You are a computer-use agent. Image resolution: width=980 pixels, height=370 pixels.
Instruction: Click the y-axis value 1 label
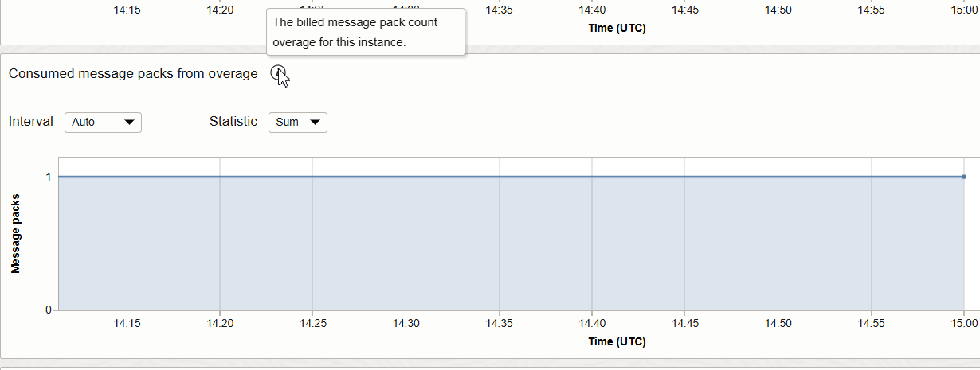(49, 177)
